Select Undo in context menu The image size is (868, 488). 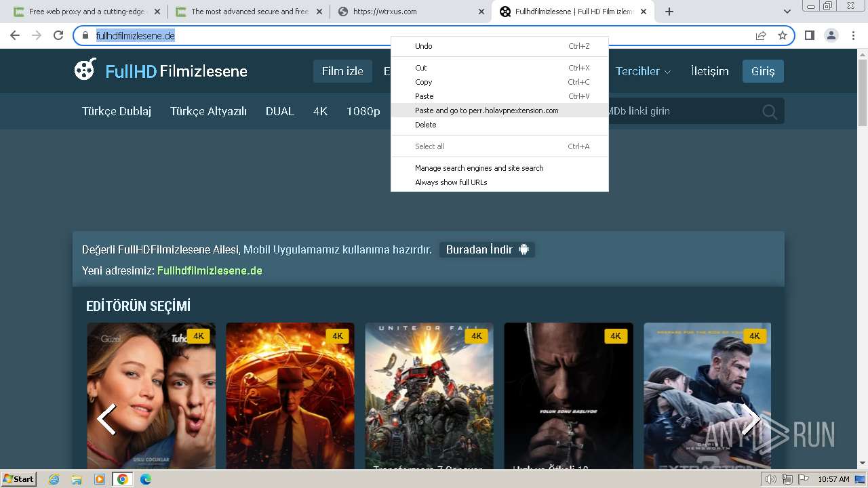(x=500, y=46)
